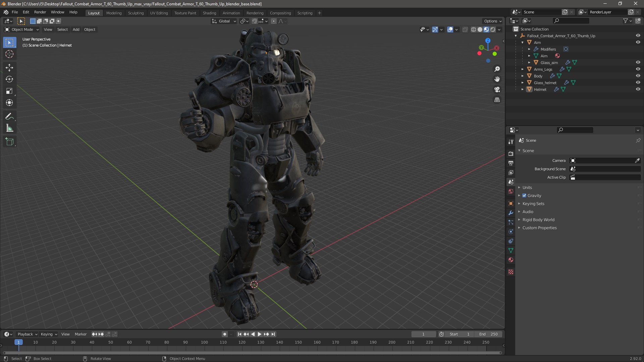644x362 pixels.
Task: Open Modifier properties wrench tab
Action: click(511, 213)
